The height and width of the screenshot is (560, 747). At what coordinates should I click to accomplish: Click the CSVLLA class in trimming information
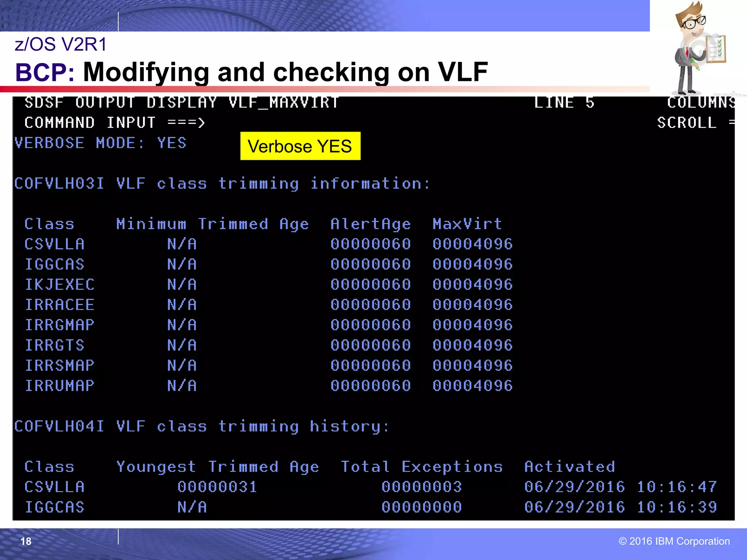click(54, 244)
